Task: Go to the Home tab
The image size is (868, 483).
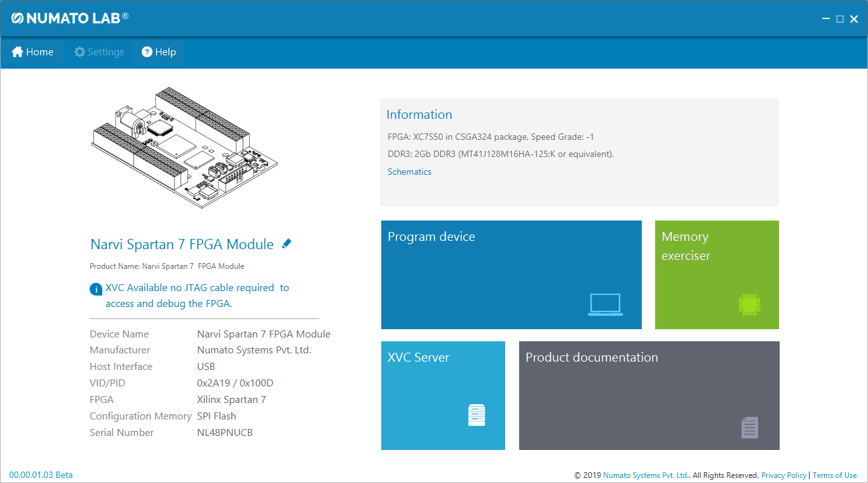Action: [32, 52]
